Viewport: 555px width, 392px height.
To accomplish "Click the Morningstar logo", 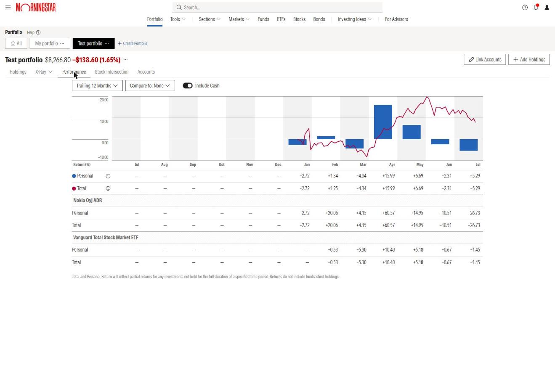I will point(36,8).
